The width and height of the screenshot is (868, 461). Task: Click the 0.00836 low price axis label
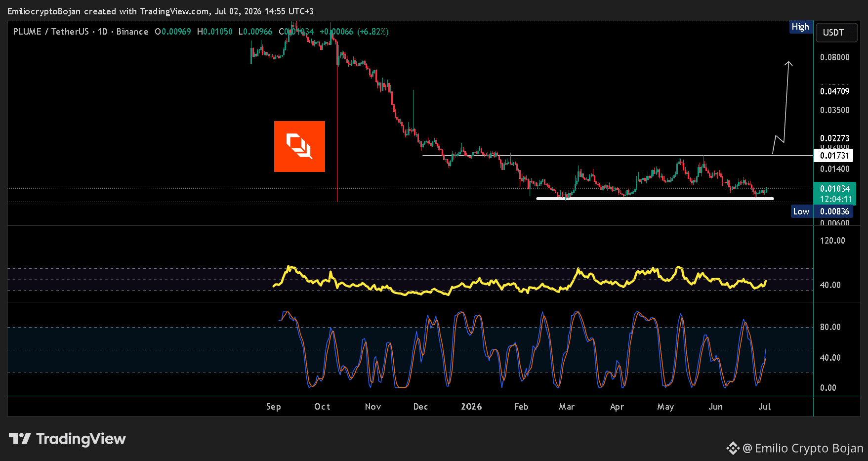(834, 211)
